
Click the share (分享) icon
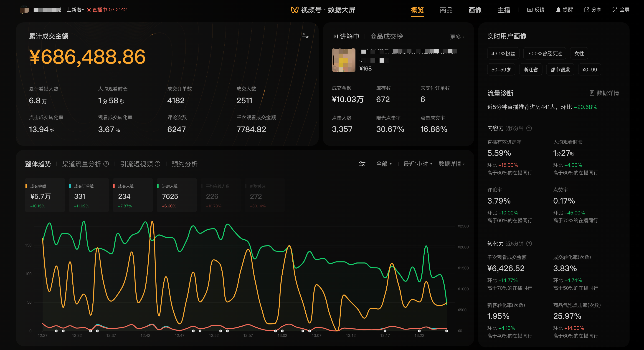click(586, 10)
